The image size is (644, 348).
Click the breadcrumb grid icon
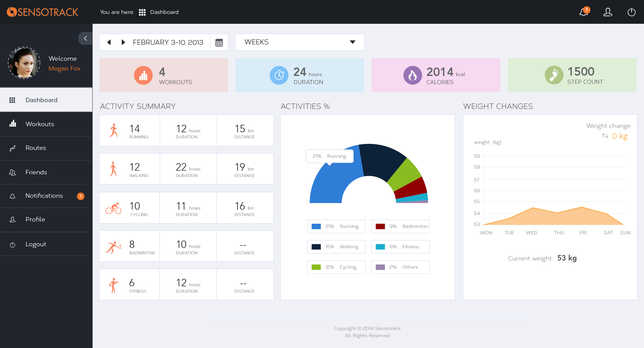pyautogui.click(x=142, y=12)
